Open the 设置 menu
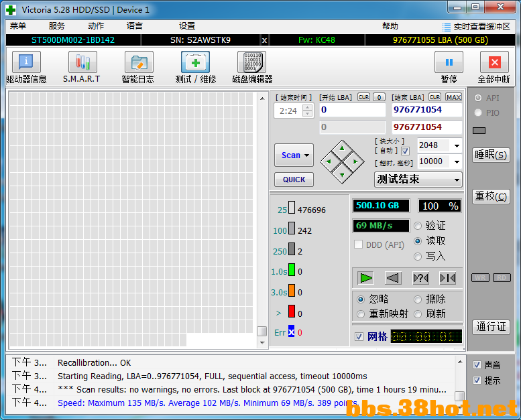The width and height of the screenshot is (521, 420). click(x=187, y=26)
